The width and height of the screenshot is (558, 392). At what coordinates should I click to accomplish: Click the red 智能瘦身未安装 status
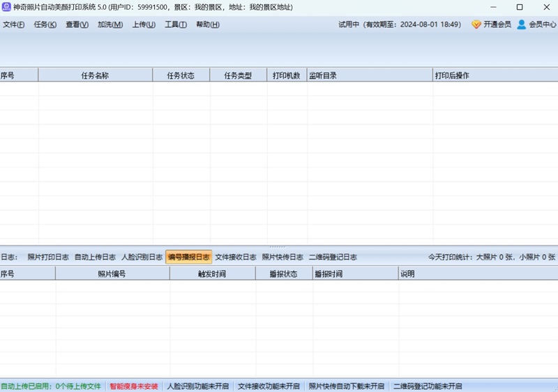click(x=134, y=386)
